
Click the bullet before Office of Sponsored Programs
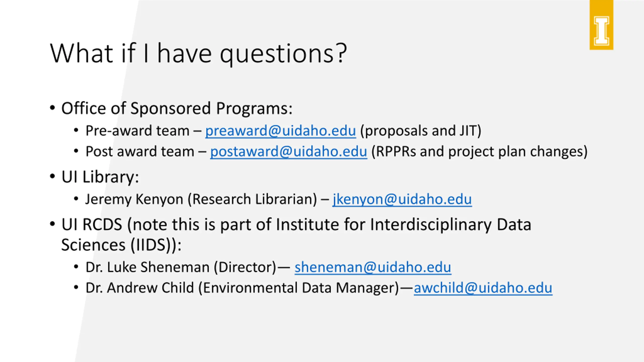click(x=52, y=108)
